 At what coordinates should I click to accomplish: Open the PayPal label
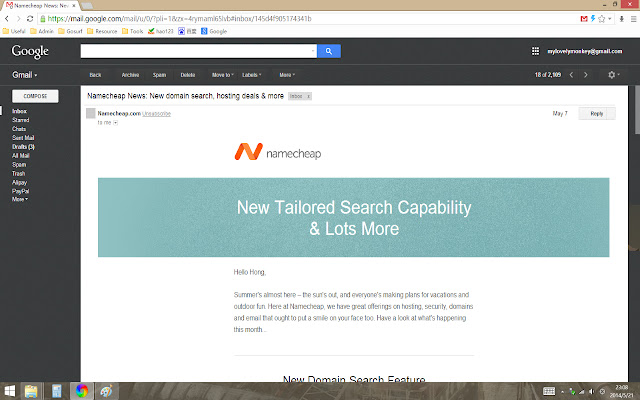tap(20, 191)
